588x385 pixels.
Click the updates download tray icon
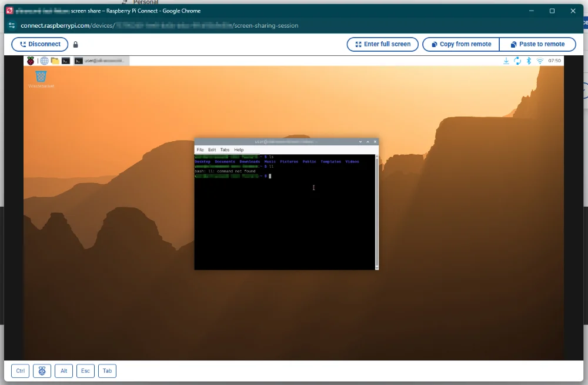pos(506,61)
